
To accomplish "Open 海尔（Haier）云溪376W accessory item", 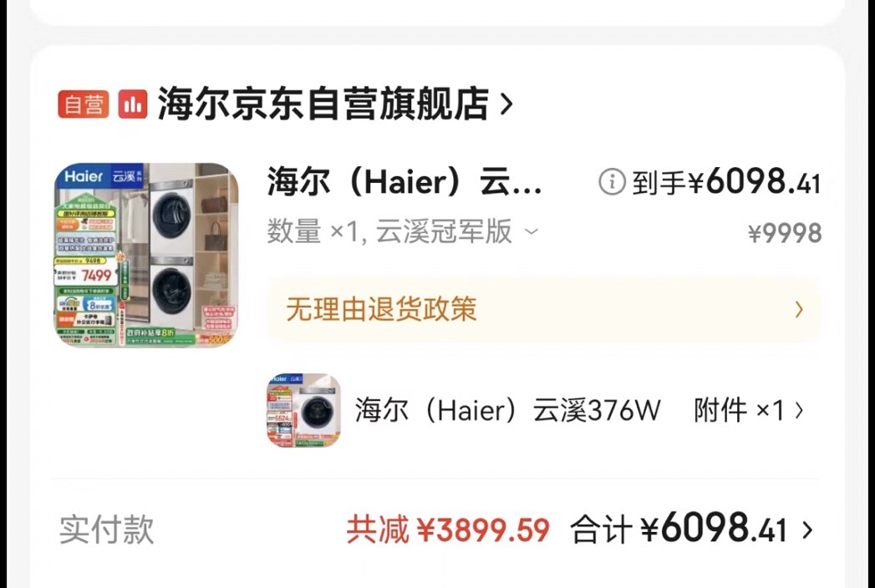I will (507, 411).
